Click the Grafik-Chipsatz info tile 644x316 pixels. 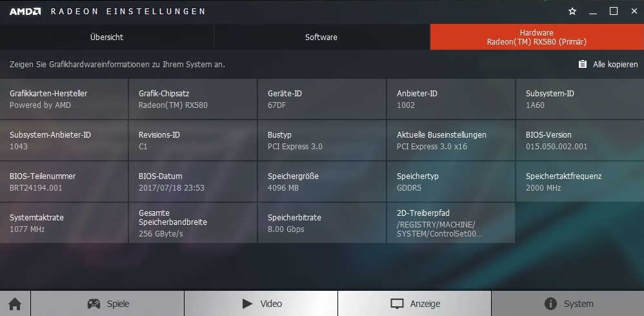pos(193,99)
